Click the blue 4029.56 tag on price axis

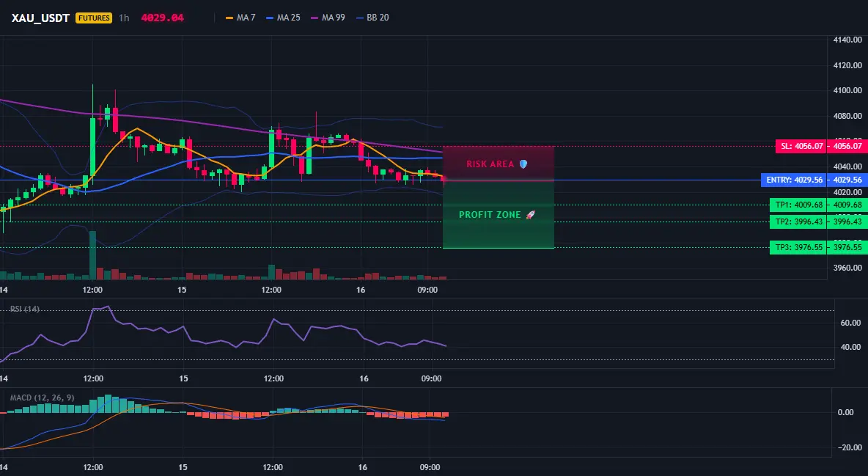point(847,180)
